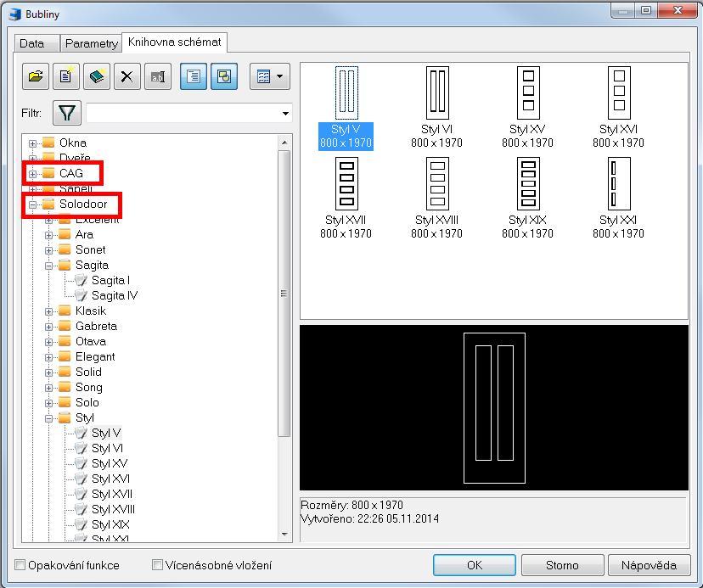Apply the funnel filter button
The image size is (703, 588).
click(67, 113)
